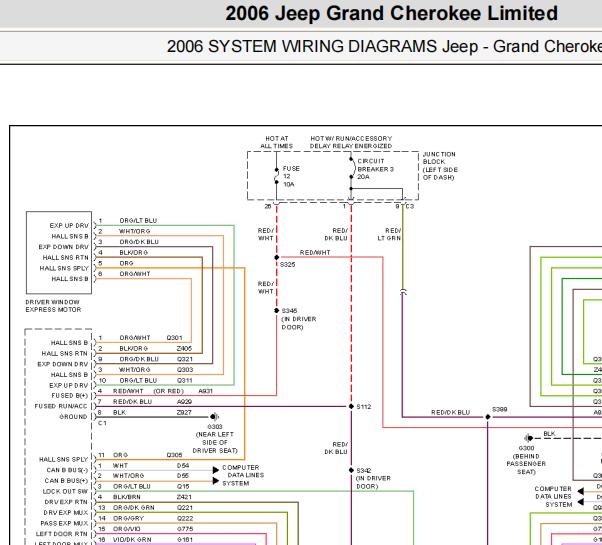Click circuit code A931
The width and height of the screenshot is (602, 545).
205,391
